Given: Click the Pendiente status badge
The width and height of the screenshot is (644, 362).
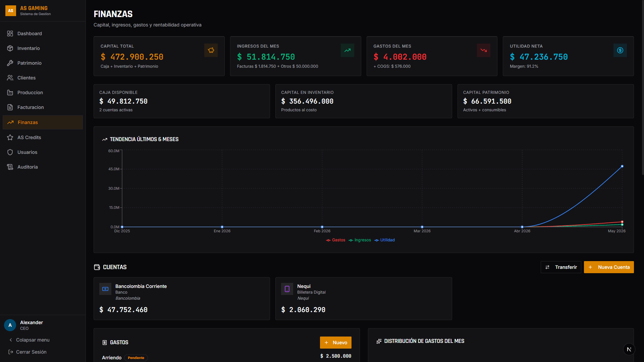Looking at the screenshot, I should tap(136, 358).
